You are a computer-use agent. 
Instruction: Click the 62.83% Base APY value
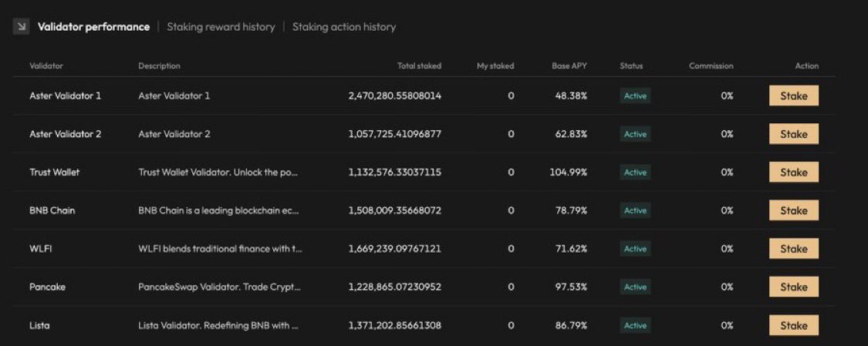click(571, 134)
